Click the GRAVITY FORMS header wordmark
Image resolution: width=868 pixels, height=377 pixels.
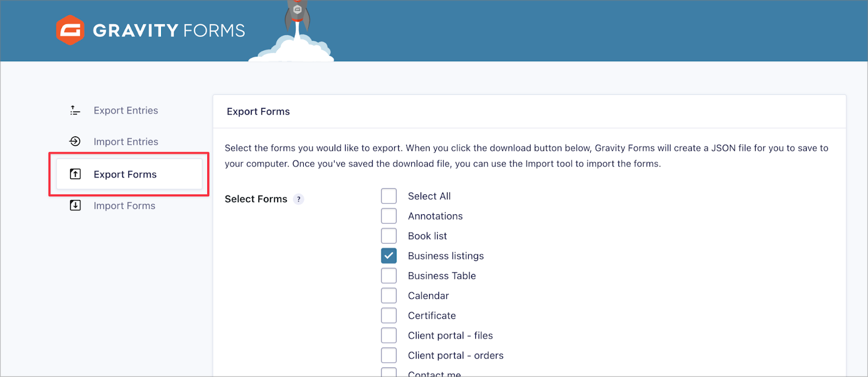click(169, 30)
